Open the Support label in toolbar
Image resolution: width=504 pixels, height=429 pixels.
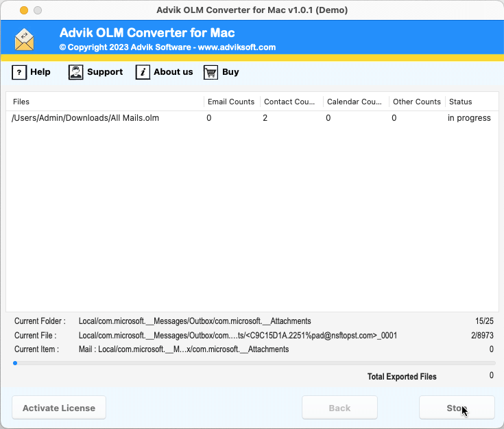point(105,72)
